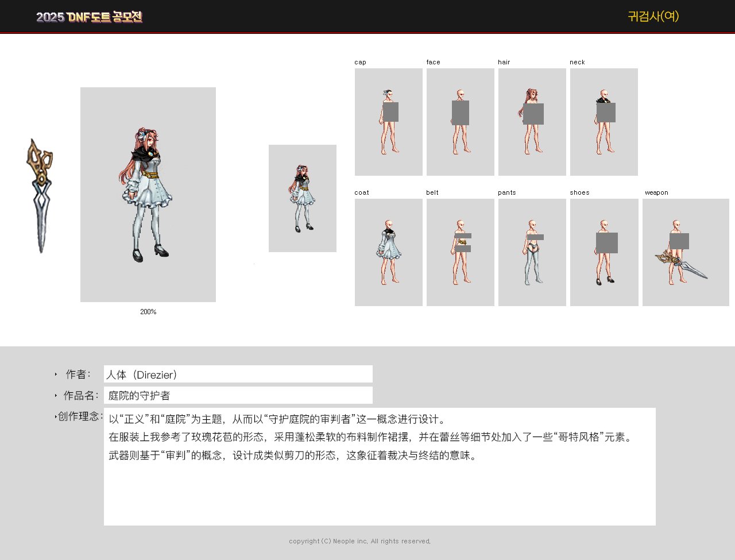Screen dimensions: 735x560
Task: Select the face equipment sprite
Action: coord(460,121)
